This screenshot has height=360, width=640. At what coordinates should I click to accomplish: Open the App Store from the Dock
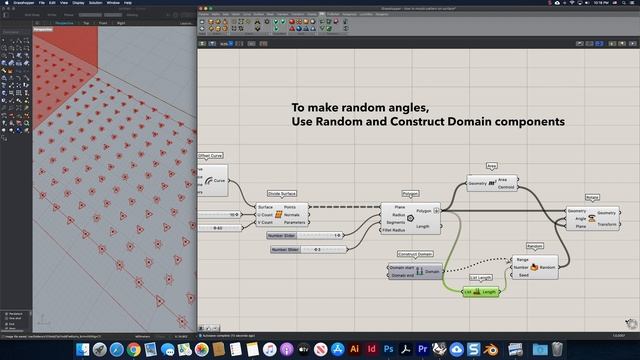pyautogui.click(x=338, y=349)
